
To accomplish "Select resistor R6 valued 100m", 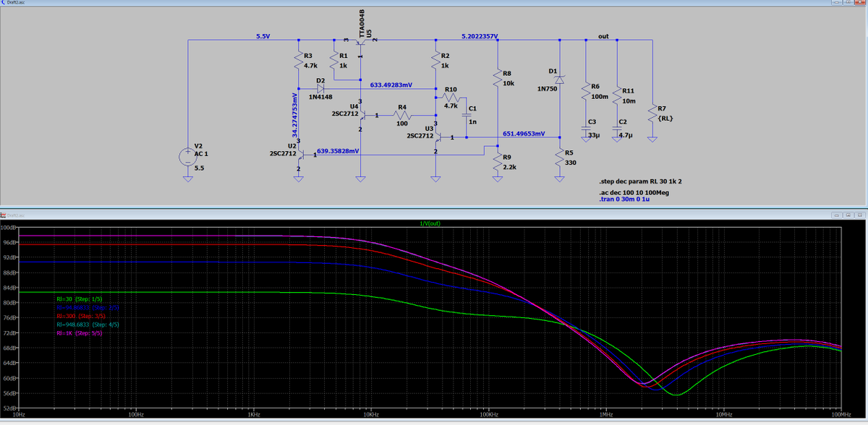I will 586,91.
